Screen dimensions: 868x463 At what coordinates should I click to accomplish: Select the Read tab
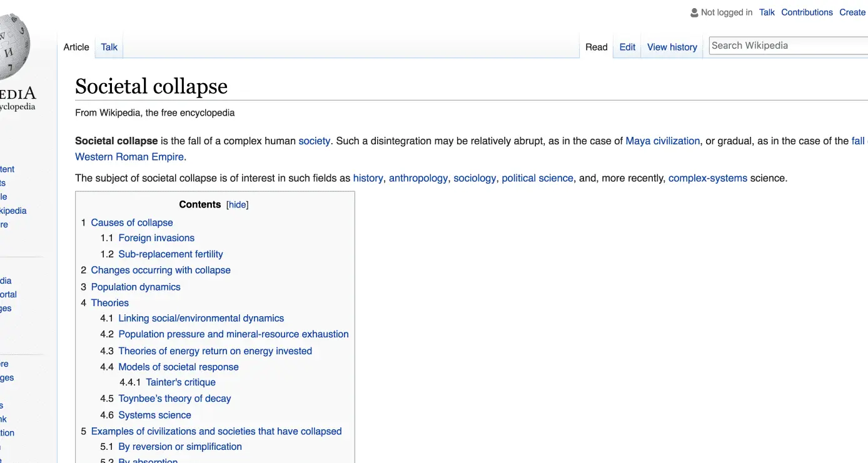[x=596, y=47]
